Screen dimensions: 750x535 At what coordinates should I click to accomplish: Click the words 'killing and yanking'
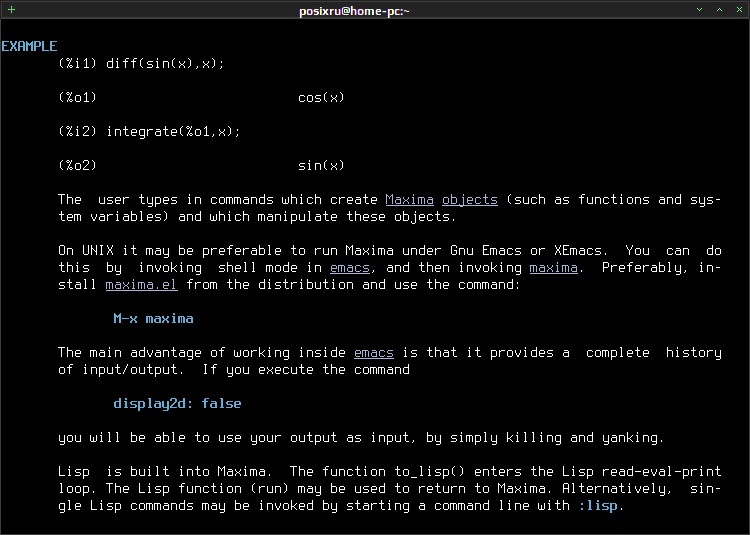click(x=582, y=437)
